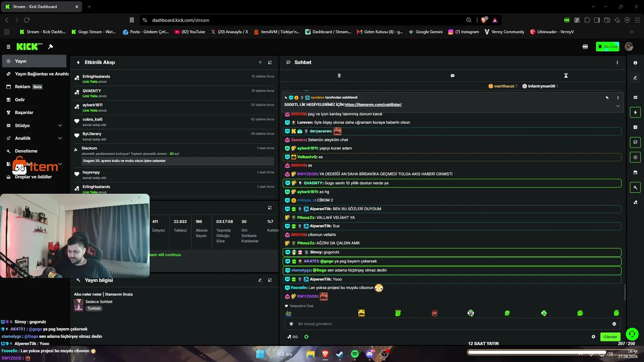
Task: Click the lightning bolt icon in right sidebar
Action: coord(635,113)
